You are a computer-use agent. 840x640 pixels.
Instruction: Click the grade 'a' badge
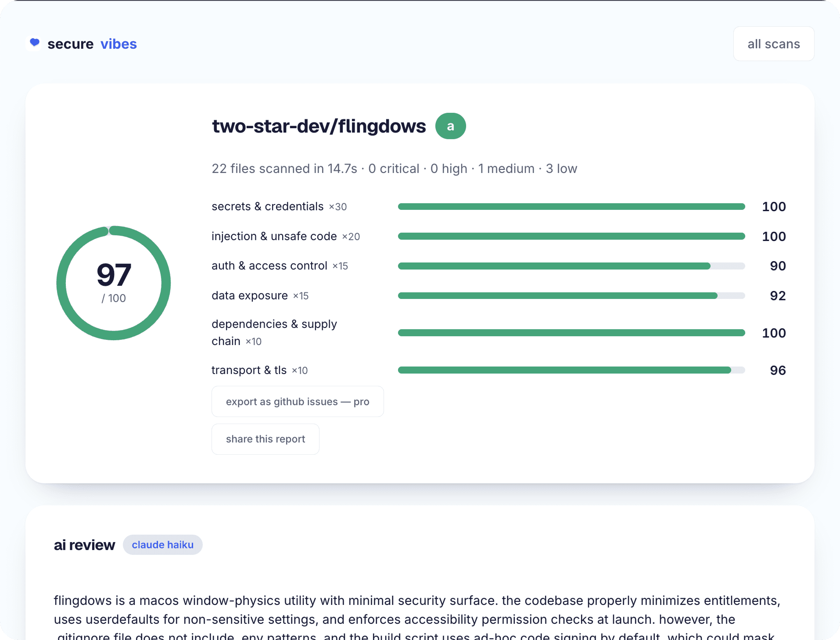tap(450, 126)
